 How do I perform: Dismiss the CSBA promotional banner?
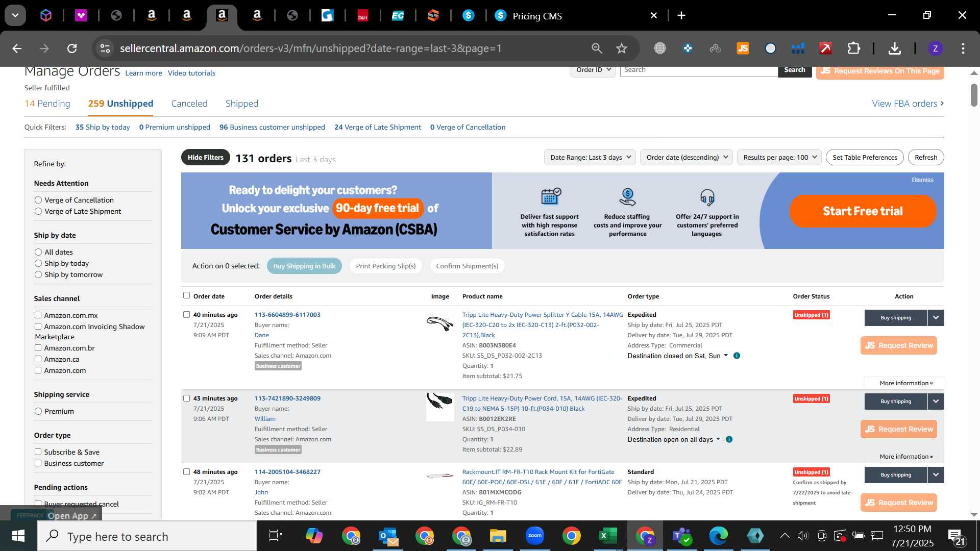click(922, 180)
